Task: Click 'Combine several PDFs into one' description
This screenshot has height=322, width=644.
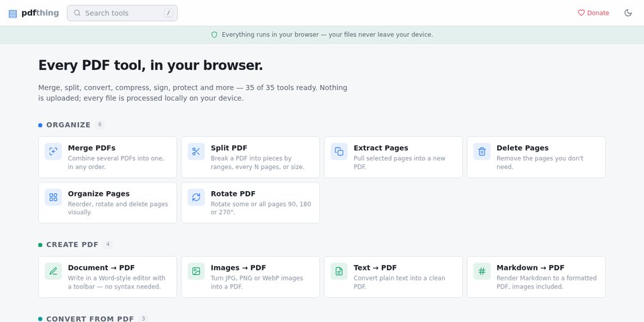Action: click(x=116, y=162)
